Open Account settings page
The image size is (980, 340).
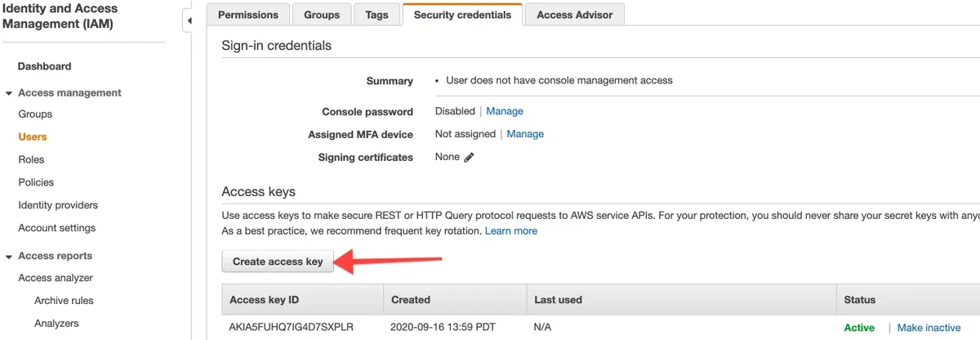pyautogui.click(x=56, y=228)
